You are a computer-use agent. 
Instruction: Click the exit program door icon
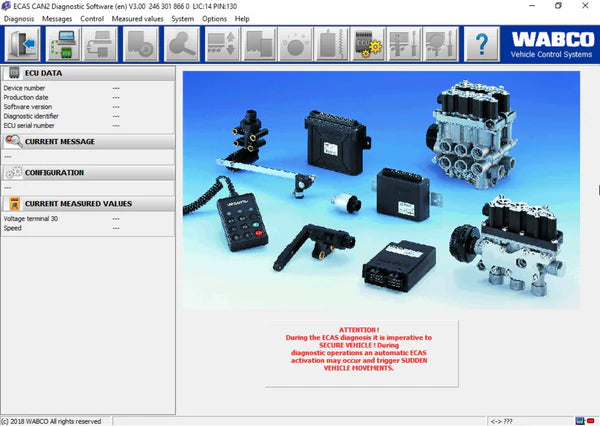tap(22, 44)
